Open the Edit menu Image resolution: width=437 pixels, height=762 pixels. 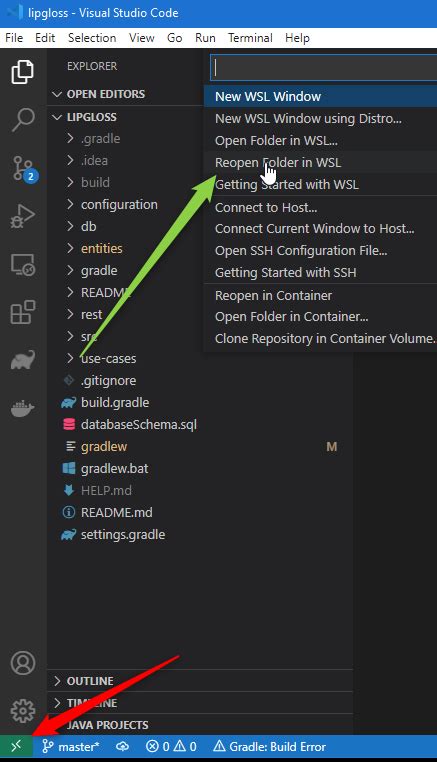coord(45,38)
